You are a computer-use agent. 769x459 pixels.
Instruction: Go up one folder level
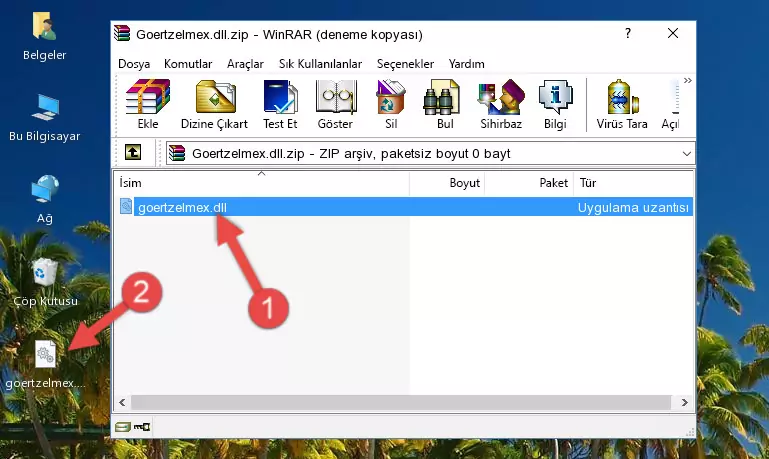coord(133,153)
